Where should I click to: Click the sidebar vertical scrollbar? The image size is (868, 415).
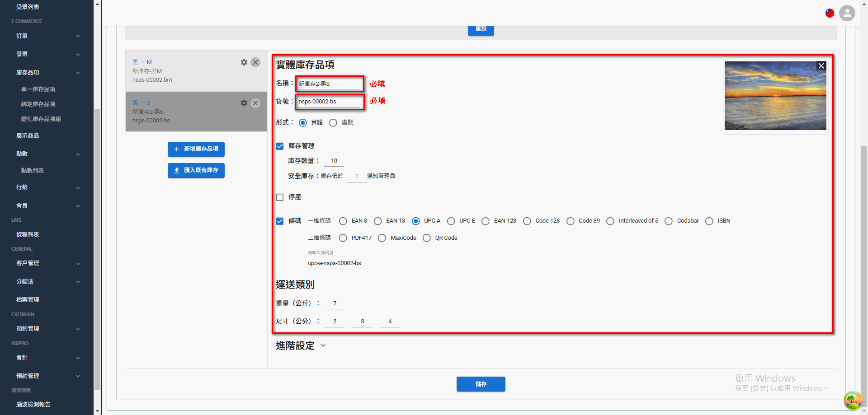97,249
